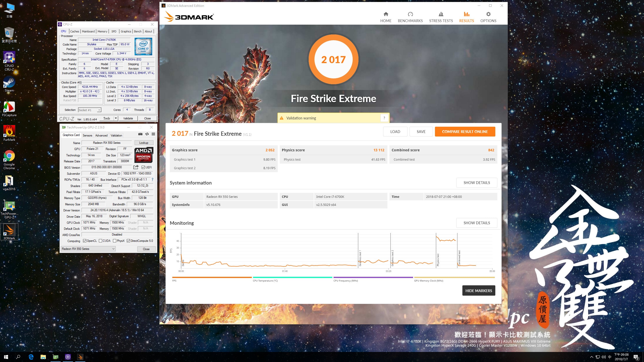
Task: Open the RESULTS section in 3DMark
Action: (x=466, y=17)
